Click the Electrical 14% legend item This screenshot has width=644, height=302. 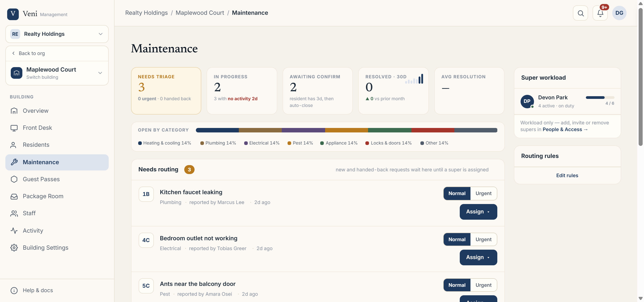click(x=262, y=143)
